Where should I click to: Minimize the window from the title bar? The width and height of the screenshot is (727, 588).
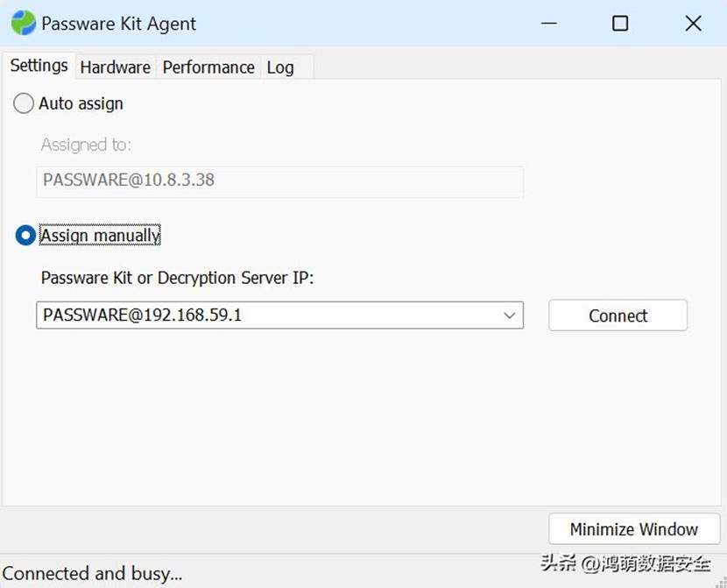549,23
